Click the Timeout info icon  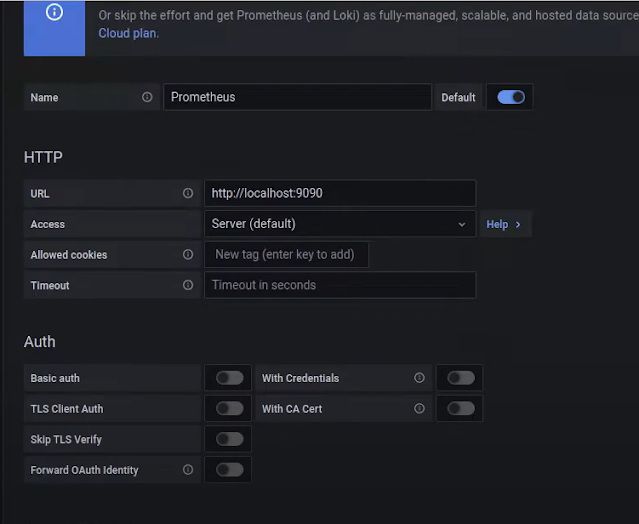(x=188, y=285)
